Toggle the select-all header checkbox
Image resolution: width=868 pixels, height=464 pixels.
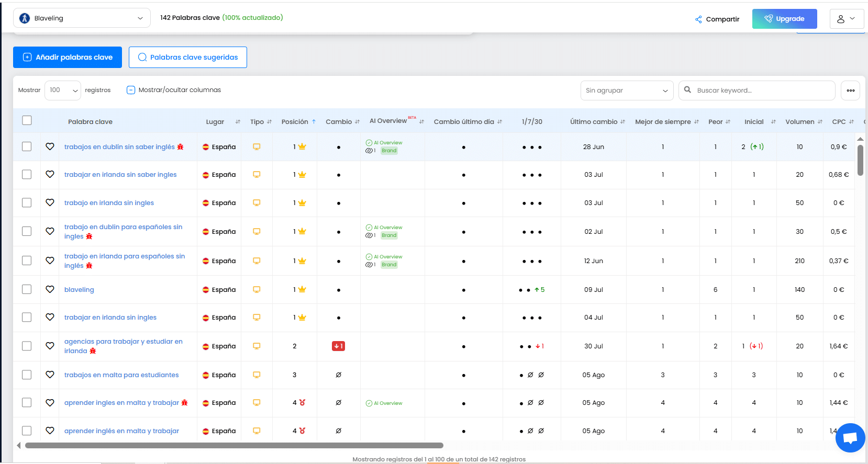pos(27,121)
